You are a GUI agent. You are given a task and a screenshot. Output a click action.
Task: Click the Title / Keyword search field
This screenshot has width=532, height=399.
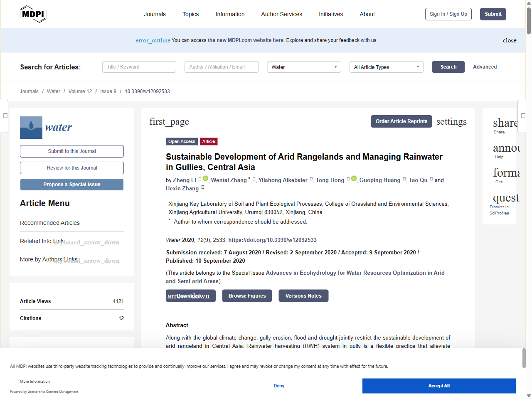tap(139, 67)
